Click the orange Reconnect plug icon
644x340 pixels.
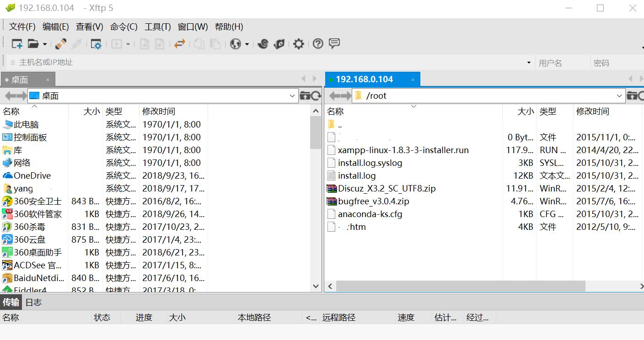pyautogui.click(x=60, y=44)
